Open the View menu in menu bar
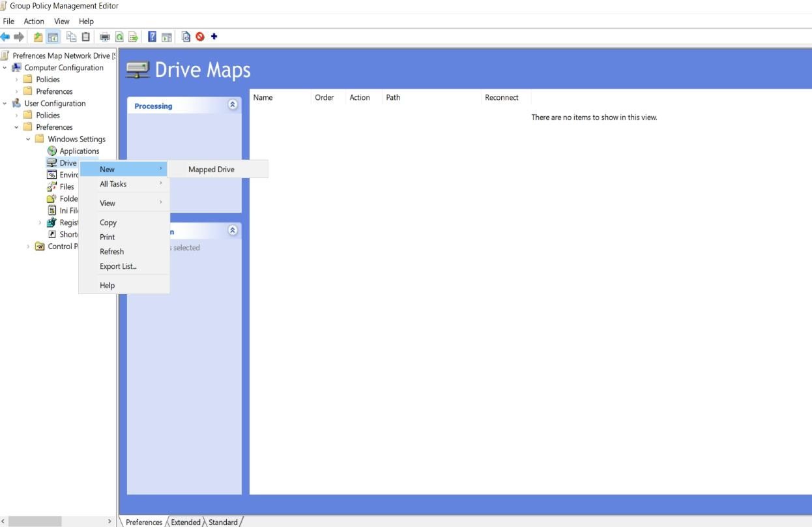The height and width of the screenshot is (527, 812). click(x=62, y=22)
